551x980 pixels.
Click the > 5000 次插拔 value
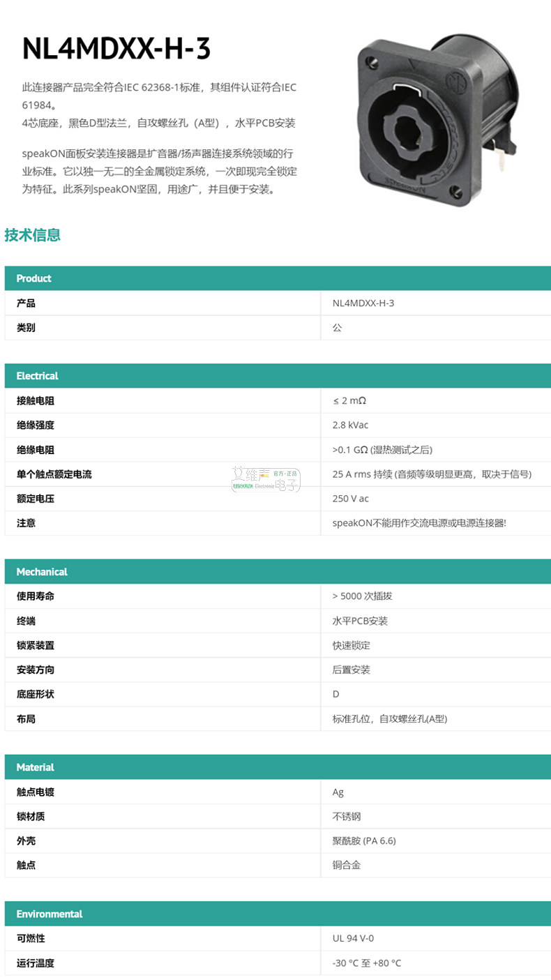point(363,596)
